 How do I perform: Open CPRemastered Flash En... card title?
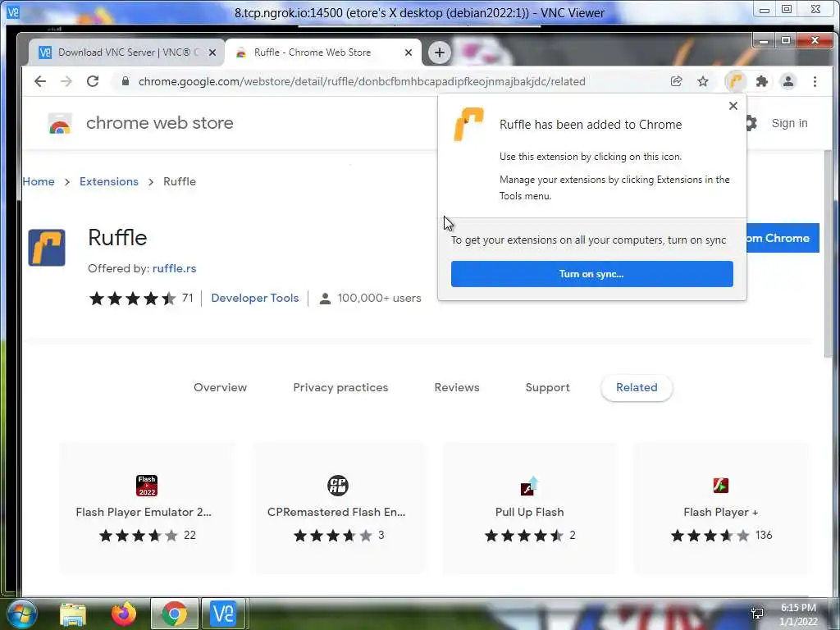[x=336, y=512]
